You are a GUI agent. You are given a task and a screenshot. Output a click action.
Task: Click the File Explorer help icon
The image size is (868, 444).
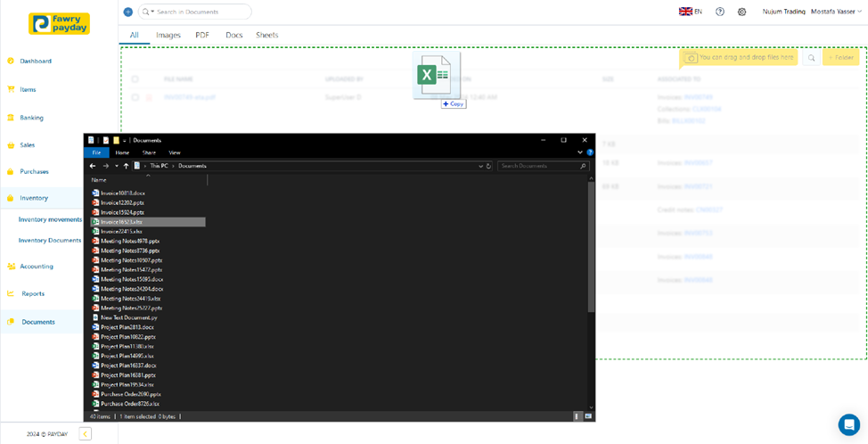tap(590, 152)
